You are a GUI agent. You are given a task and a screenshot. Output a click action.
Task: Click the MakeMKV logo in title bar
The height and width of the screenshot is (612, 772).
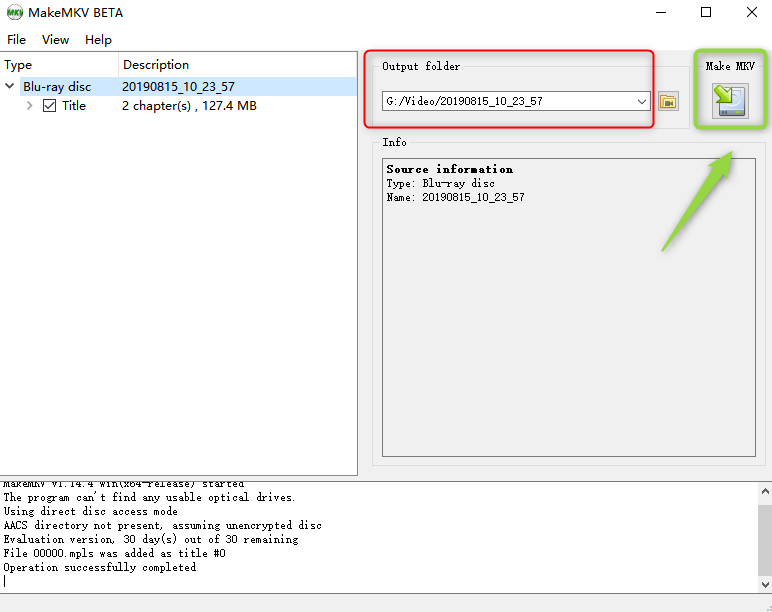[15, 12]
